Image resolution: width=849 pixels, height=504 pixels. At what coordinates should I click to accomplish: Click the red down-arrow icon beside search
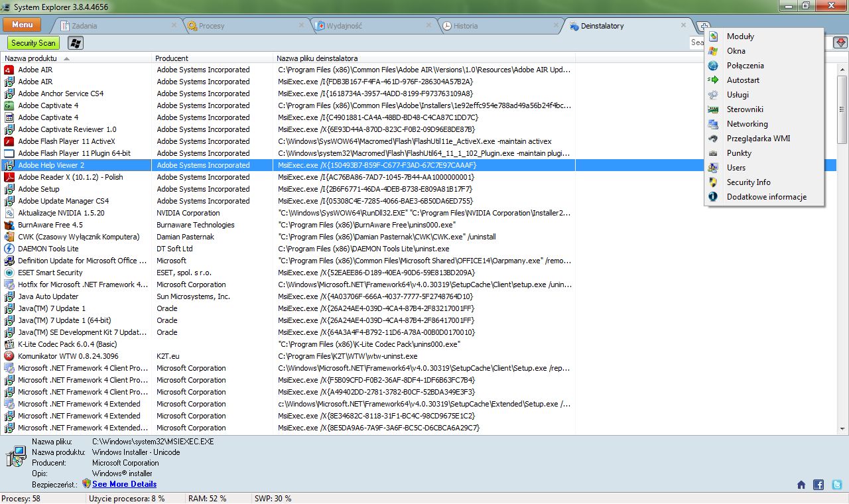tap(840, 42)
